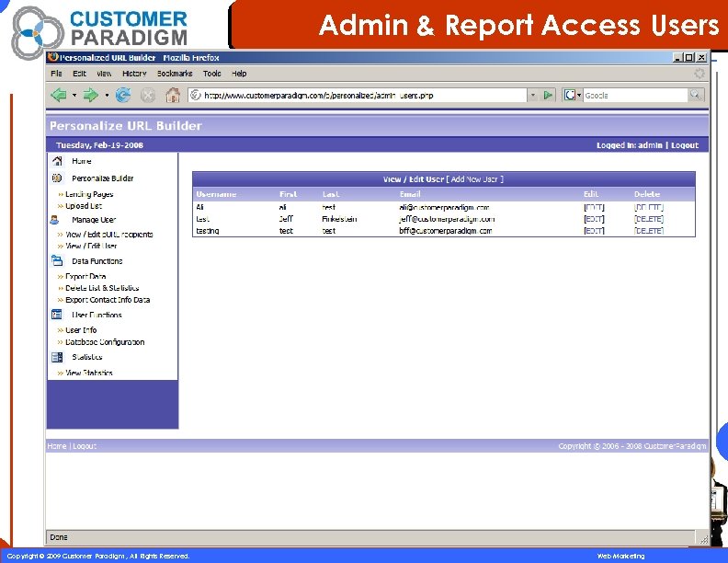
Task: Reload the page with Refresh icon
Action: pyautogui.click(x=123, y=96)
